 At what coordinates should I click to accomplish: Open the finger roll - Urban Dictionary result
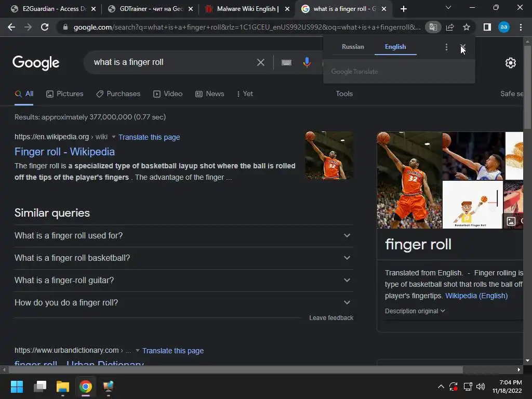coord(79,363)
